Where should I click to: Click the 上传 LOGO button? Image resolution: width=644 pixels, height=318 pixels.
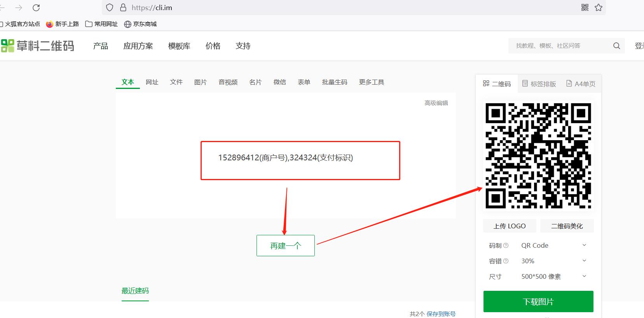pyautogui.click(x=510, y=226)
